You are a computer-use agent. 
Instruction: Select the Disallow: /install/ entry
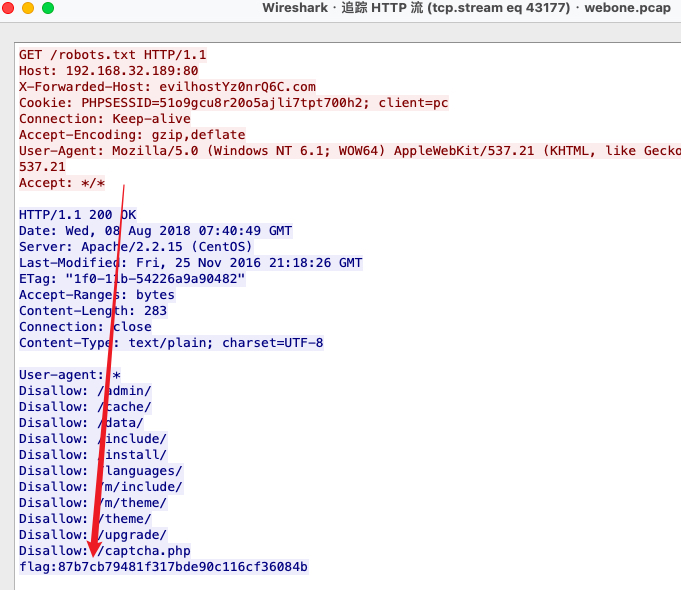coord(93,455)
